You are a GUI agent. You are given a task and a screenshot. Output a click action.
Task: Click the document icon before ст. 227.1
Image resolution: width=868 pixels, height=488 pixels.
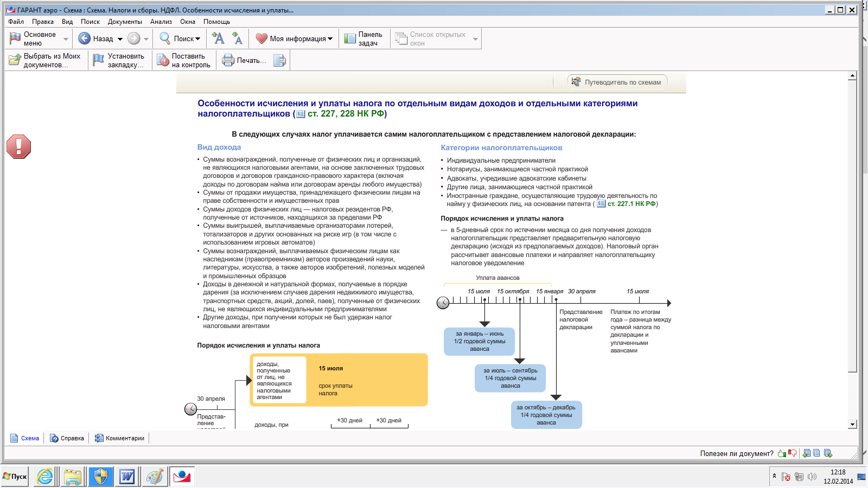click(x=601, y=204)
